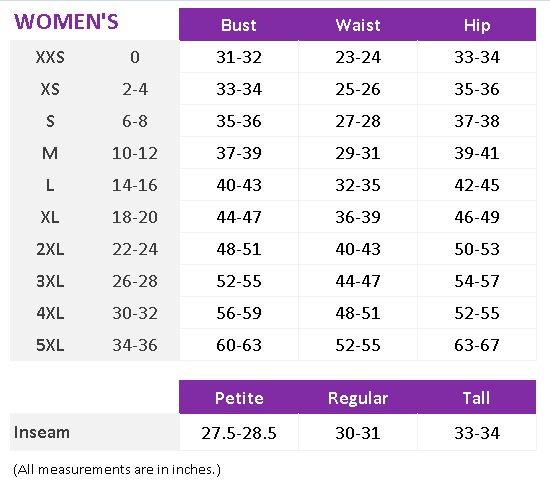The image size is (550, 483).
Task: Click the M size label
Action: click(50, 153)
